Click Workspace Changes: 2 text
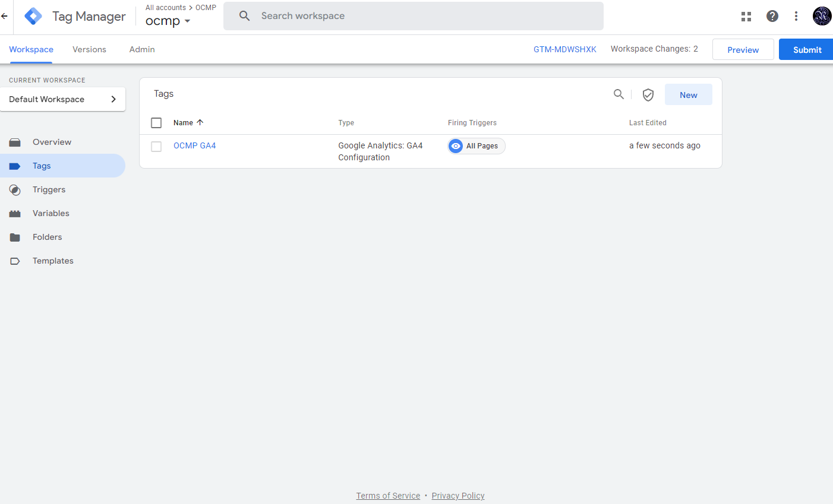The height and width of the screenshot is (504, 833). tap(654, 49)
